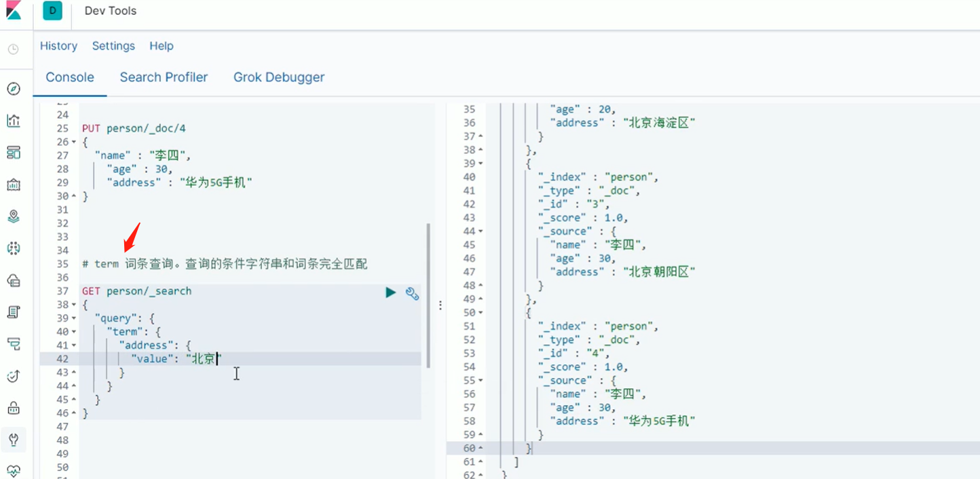This screenshot has width=980, height=479.
Task: Run the request with the green play icon
Action: [391, 292]
